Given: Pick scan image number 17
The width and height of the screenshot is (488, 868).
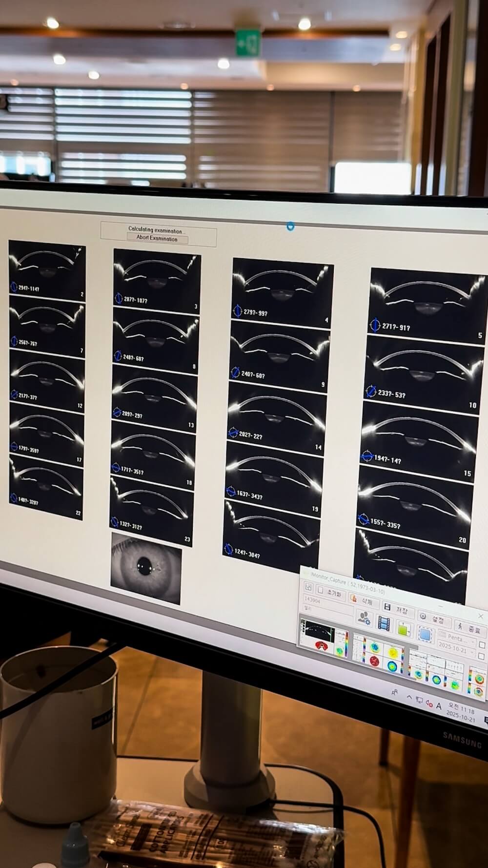Looking at the screenshot, I should point(46,434).
